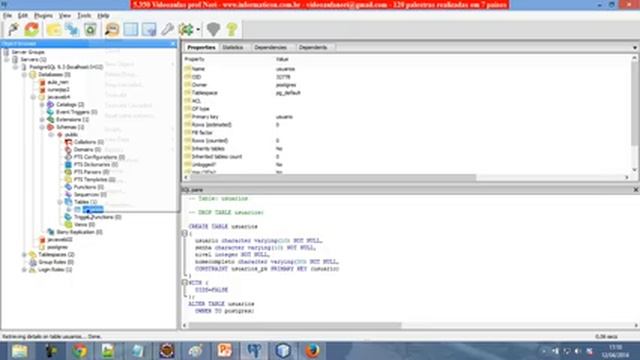
Task: Click the Refresh toolbar icon
Action: pos(31,29)
